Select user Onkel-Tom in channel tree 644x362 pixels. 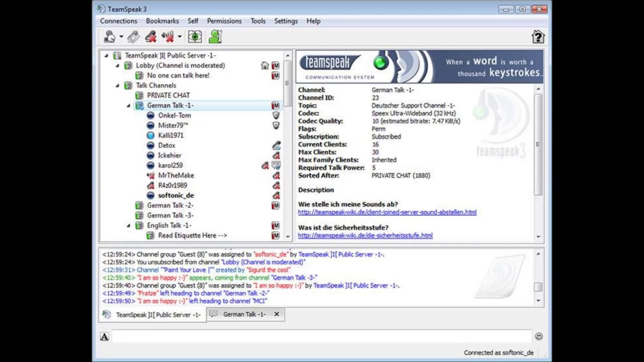click(x=175, y=115)
